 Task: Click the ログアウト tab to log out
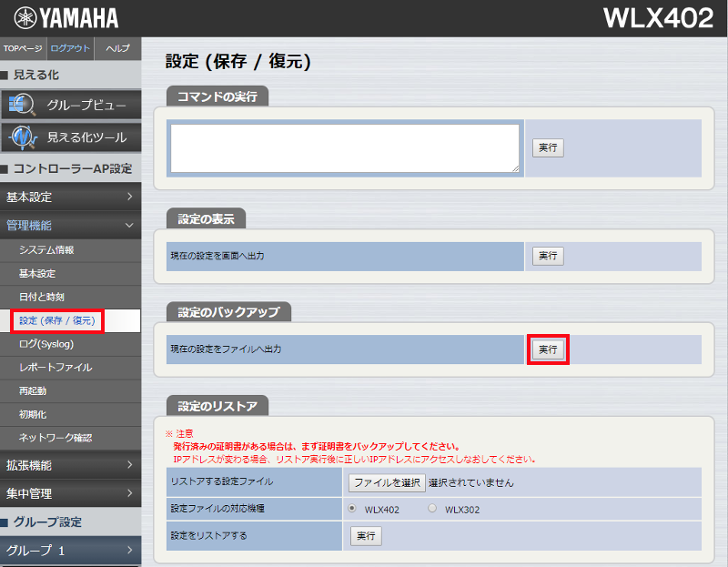click(70, 48)
